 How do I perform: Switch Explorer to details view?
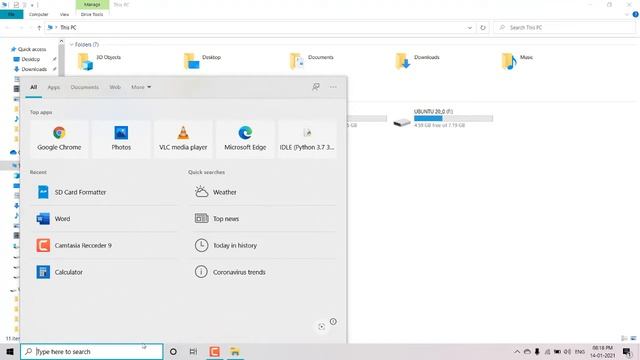tap(624, 338)
